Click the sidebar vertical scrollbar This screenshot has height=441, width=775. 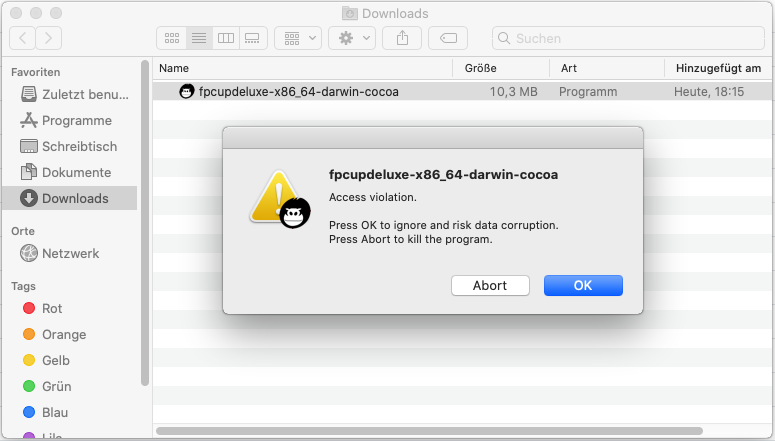145,222
